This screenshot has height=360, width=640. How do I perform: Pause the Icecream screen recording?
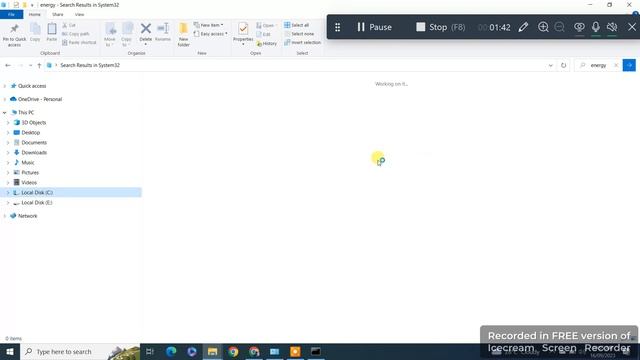coord(374,27)
